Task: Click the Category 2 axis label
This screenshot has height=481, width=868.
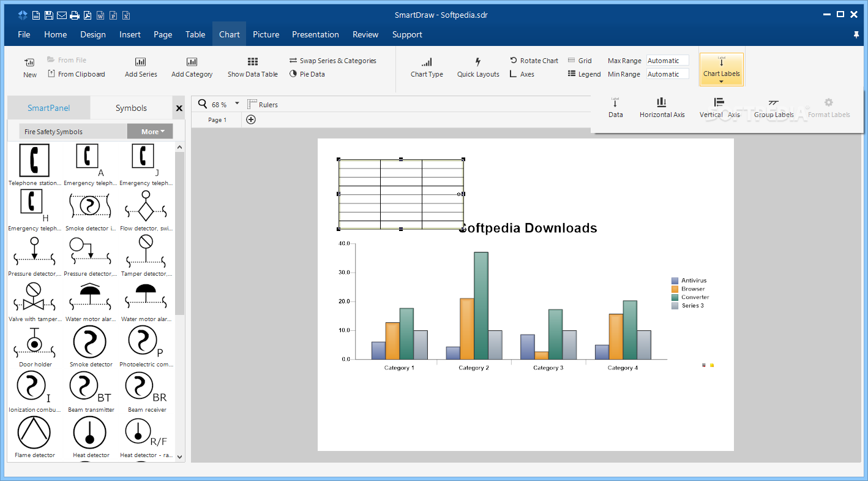Action: (x=474, y=368)
